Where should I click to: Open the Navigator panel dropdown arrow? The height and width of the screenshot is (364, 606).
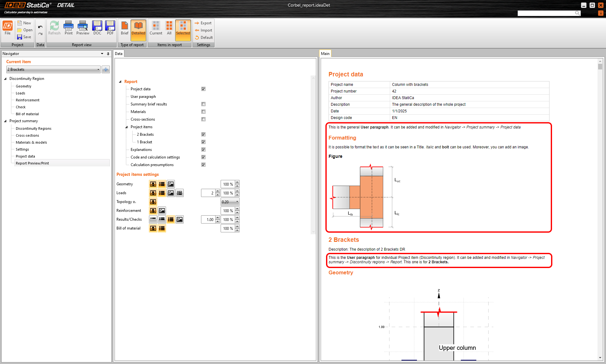(x=102, y=53)
